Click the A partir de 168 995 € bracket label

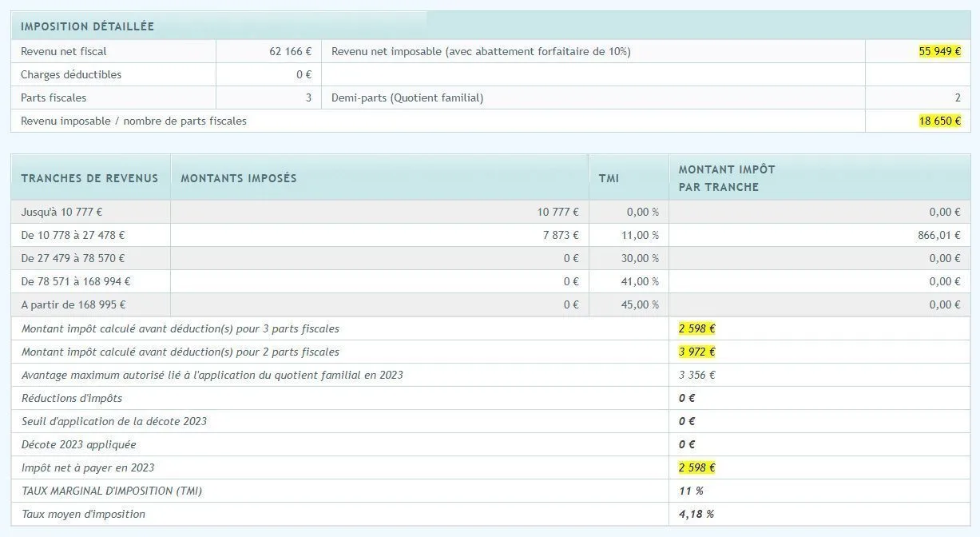coord(73,304)
